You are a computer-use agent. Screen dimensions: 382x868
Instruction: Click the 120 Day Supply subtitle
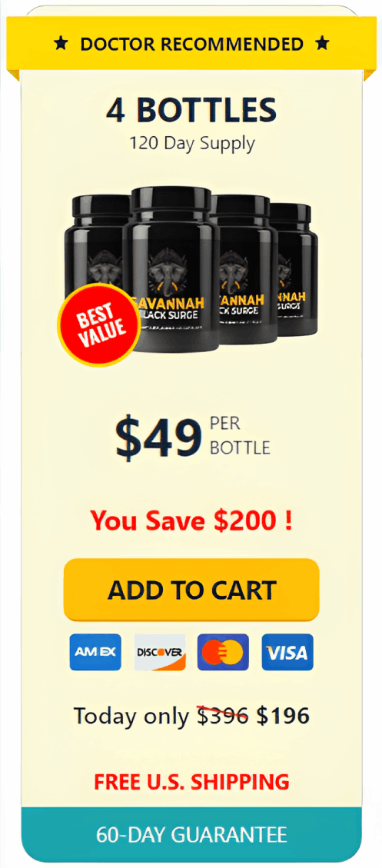pyautogui.click(x=191, y=143)
